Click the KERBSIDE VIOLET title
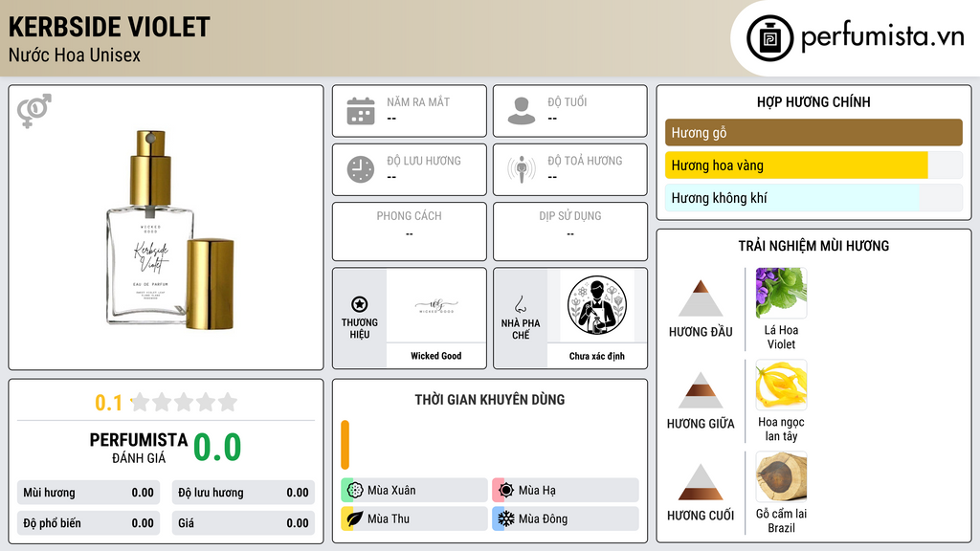 tap(109, 27)
